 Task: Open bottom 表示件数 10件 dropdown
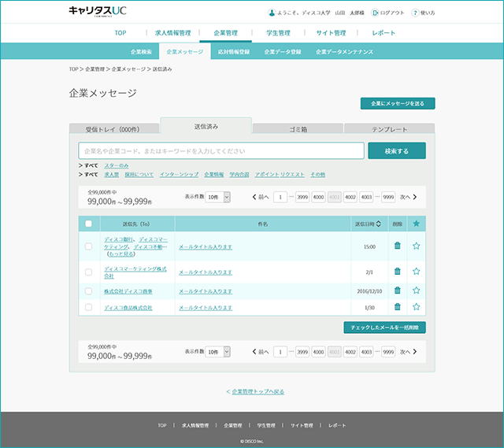(218, 352)
